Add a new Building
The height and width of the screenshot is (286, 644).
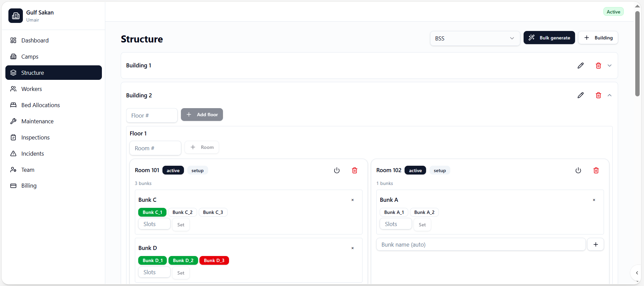tap(598, 38)
